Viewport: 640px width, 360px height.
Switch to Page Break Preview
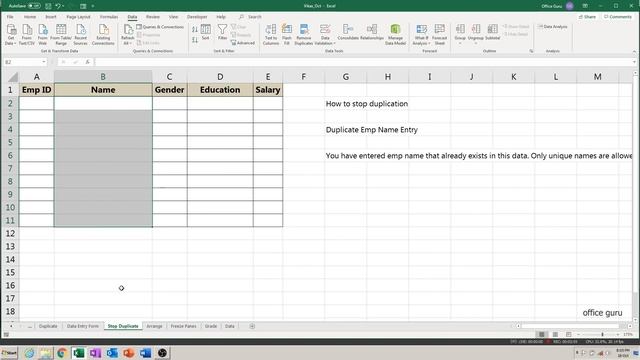click(x=569, y=335)
